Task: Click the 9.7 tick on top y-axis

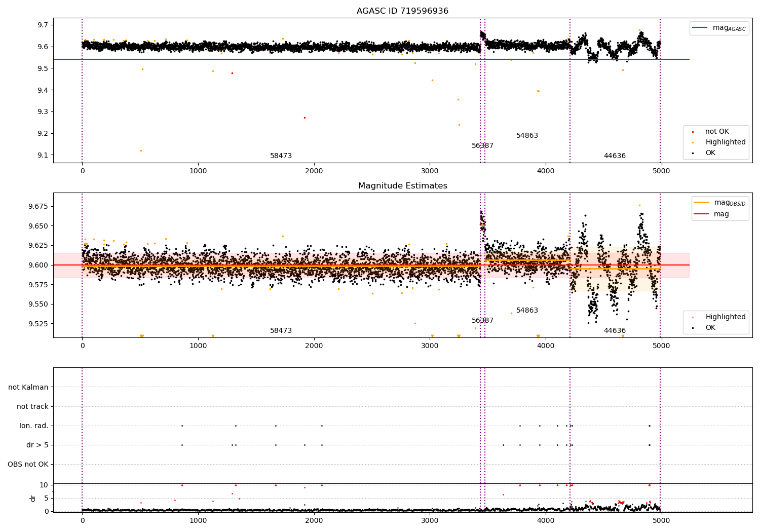Action: pos(43,25)
